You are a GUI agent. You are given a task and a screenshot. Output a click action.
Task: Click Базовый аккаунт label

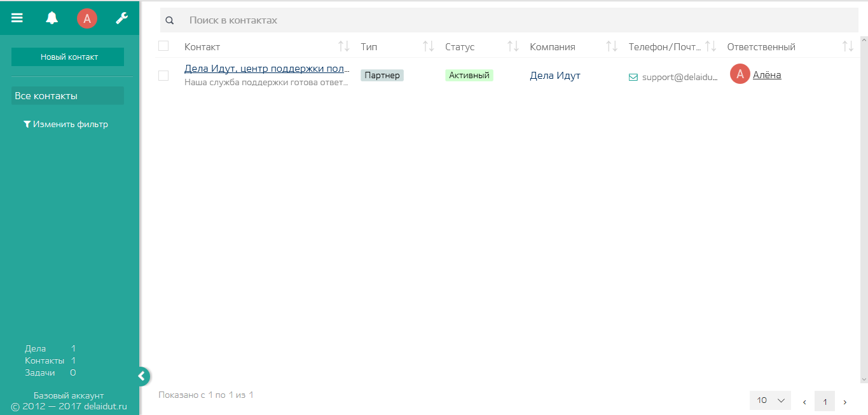pos(69,395)
